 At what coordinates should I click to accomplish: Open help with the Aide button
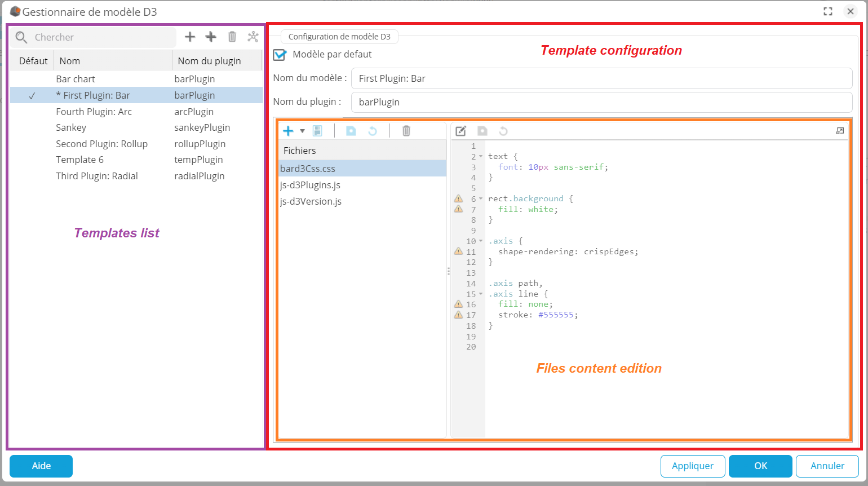(41, 466)
